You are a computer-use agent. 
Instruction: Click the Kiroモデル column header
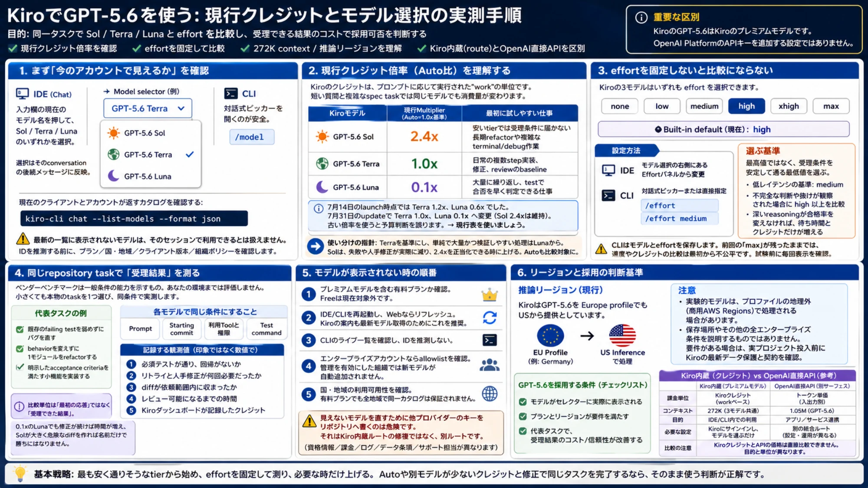tap(347, 113)
